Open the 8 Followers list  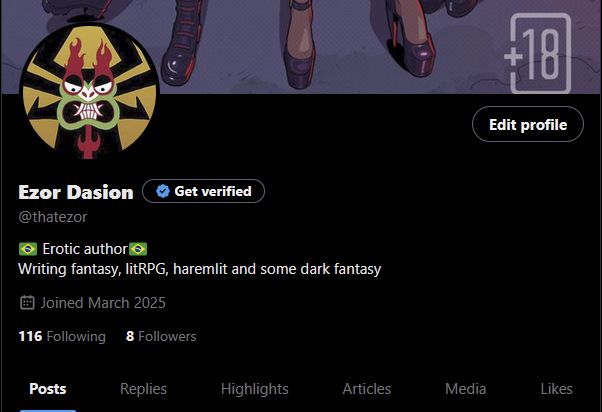coord(161,336)
